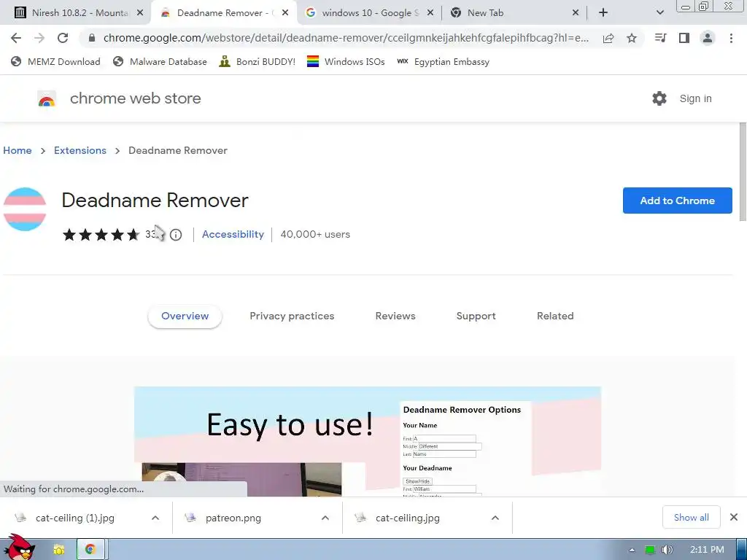Select the Support tab
Viewport: 747px width, 560px height.
click(x=476, y=316)
